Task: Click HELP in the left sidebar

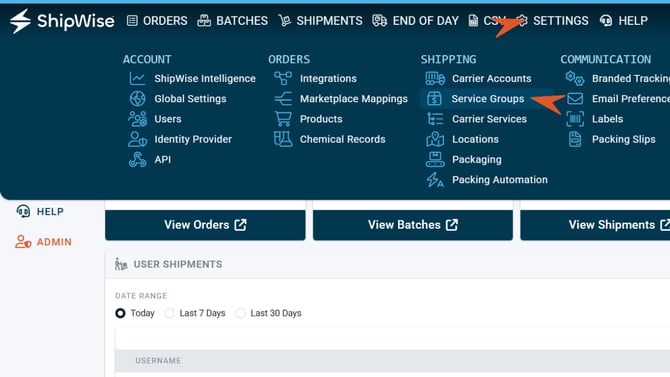Action: (x=50, y=212)
